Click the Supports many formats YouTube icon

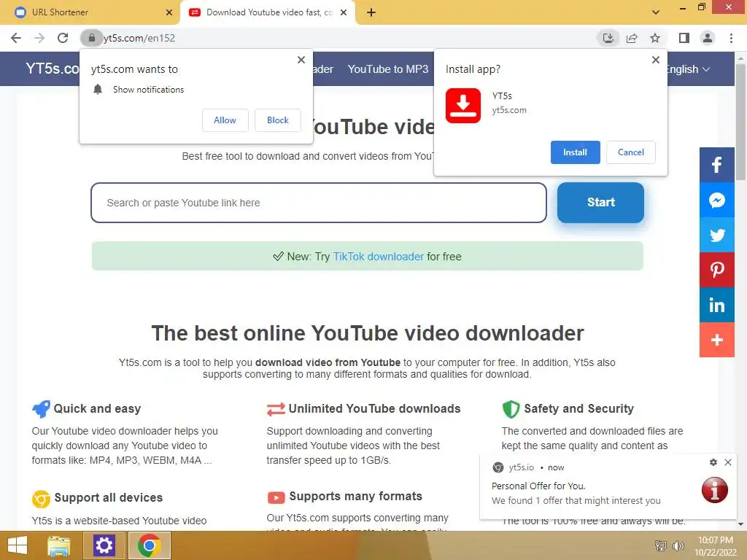click(276, 497)
